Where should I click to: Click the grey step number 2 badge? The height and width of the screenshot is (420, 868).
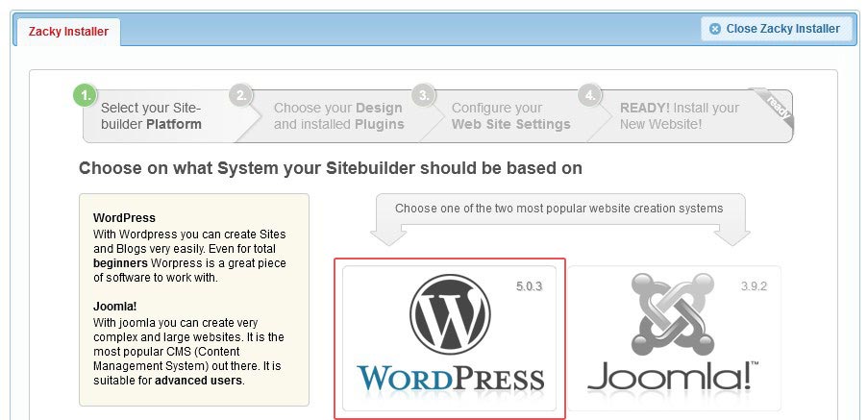click(x=241, y=96)
